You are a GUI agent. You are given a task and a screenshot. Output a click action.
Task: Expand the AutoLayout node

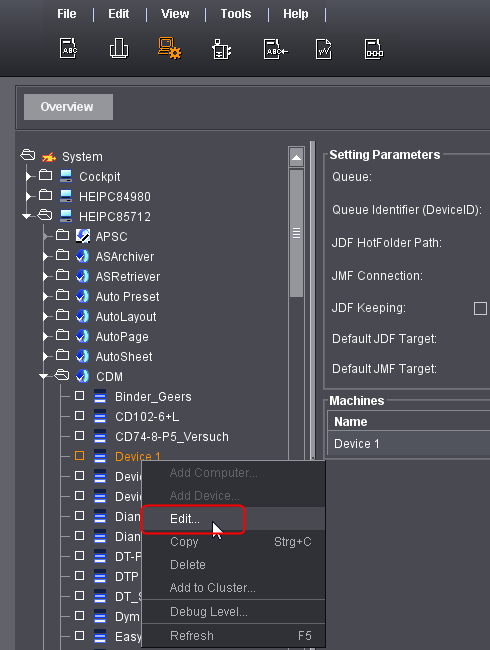[x=46, y=317]
